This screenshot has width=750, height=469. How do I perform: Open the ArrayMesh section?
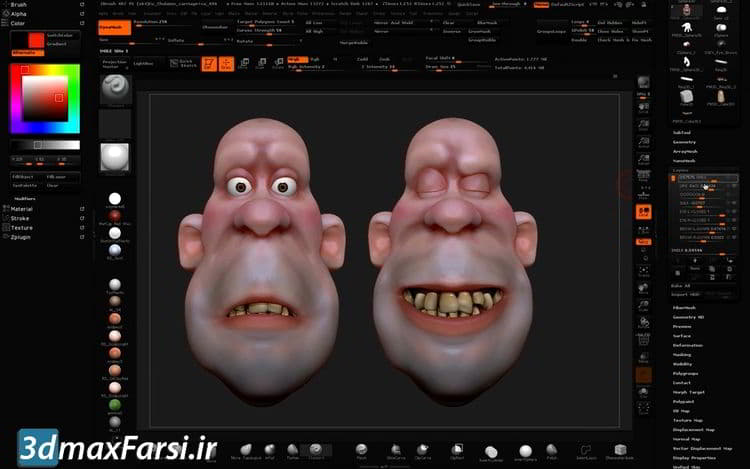(x=685, y=152)
